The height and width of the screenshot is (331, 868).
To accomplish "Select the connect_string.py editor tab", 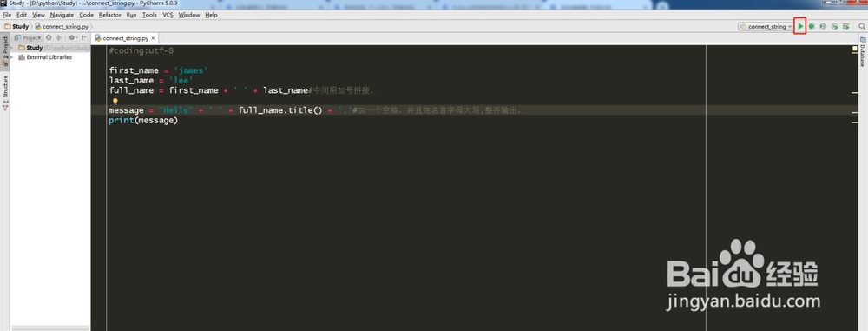I will click(126, 38).
